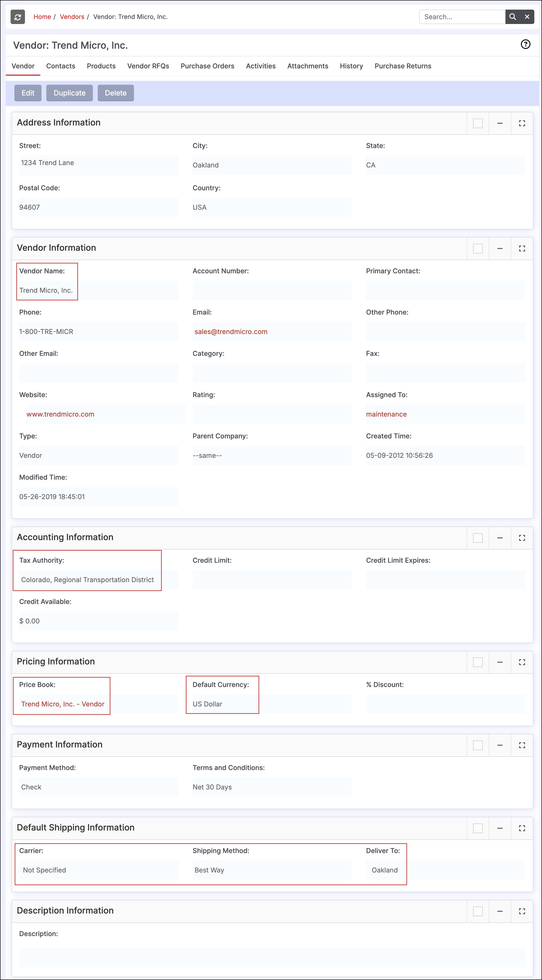Select postal code 94607
542x980 pixels.
click(29, 207)
